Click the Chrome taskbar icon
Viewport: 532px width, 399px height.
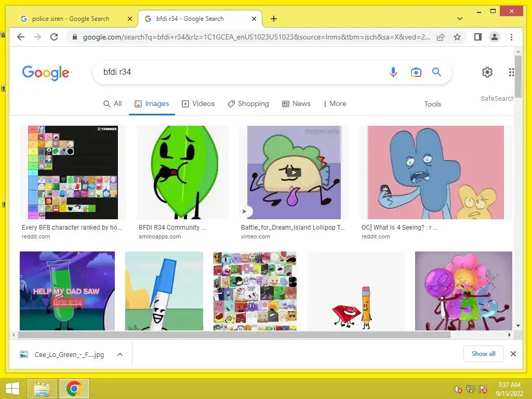(x=74, y=389)
